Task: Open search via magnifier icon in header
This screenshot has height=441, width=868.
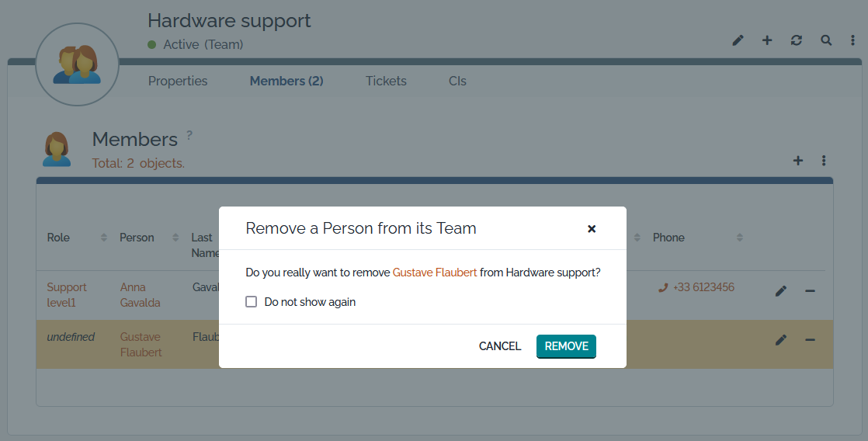Action: (x=826, y=40)
